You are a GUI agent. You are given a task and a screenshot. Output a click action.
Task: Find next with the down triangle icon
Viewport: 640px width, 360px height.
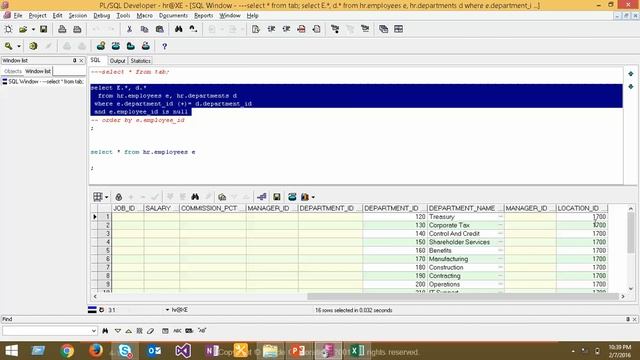coord(118,331)
